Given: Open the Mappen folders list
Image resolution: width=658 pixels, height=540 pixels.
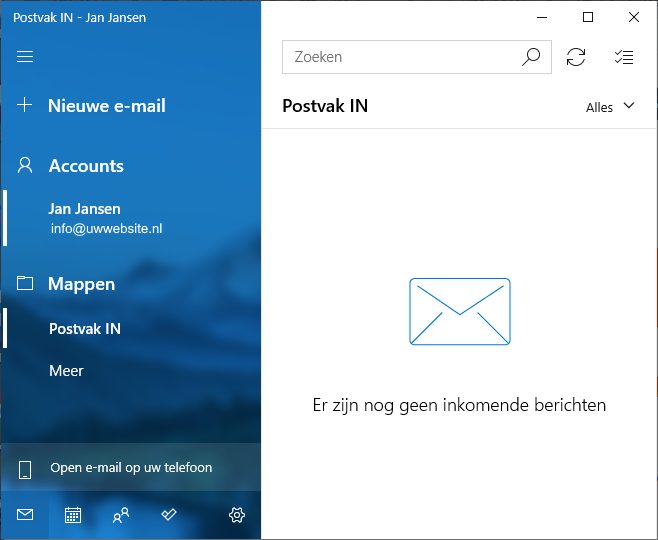Looking at the screenshot, I should pos(81,284).
